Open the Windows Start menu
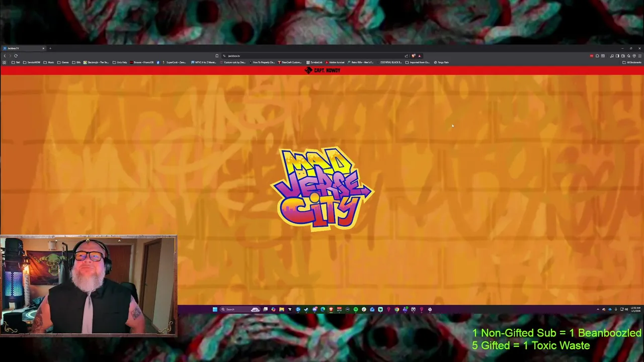The width and height of the screenshot is (644, 362). pos(215,309)
